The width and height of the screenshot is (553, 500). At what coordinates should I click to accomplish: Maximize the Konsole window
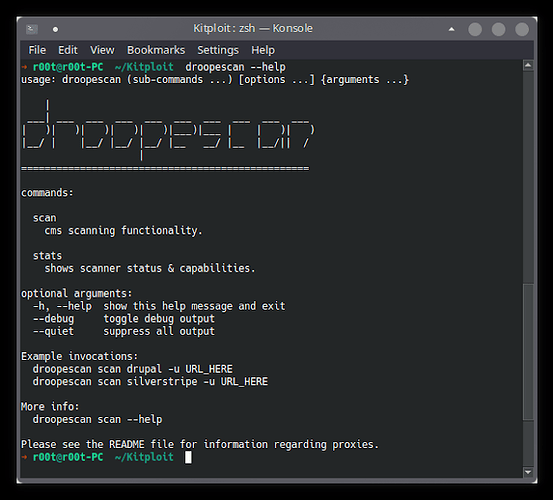pos(498,29)
